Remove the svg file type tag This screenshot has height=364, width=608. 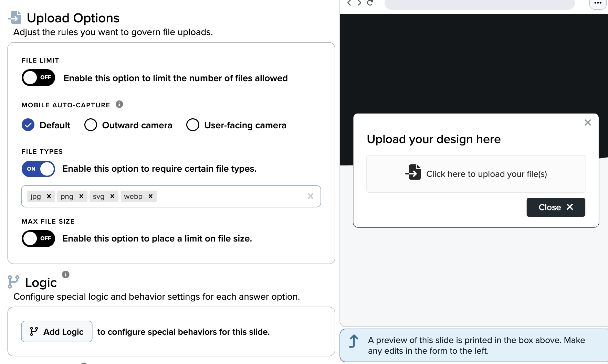click(112, 196)
